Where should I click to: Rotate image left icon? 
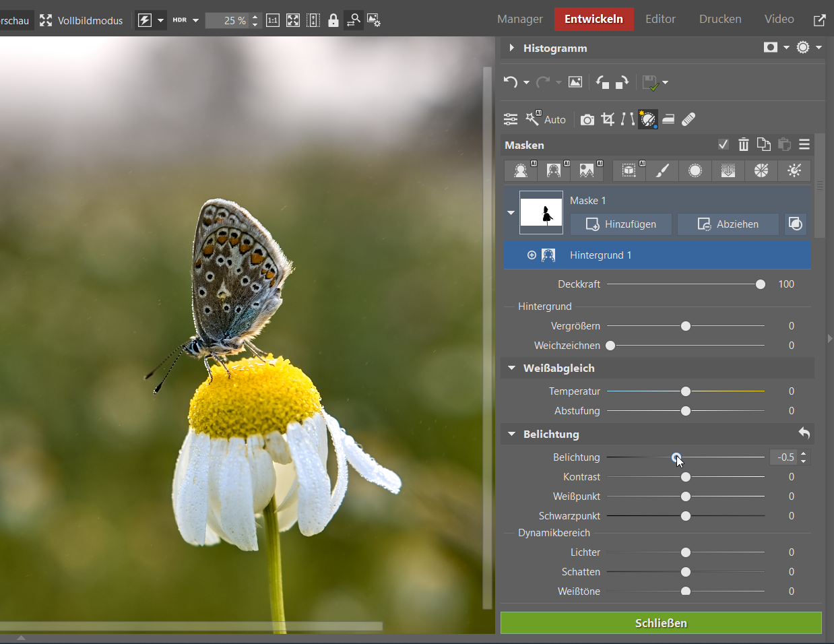[602, 82]
